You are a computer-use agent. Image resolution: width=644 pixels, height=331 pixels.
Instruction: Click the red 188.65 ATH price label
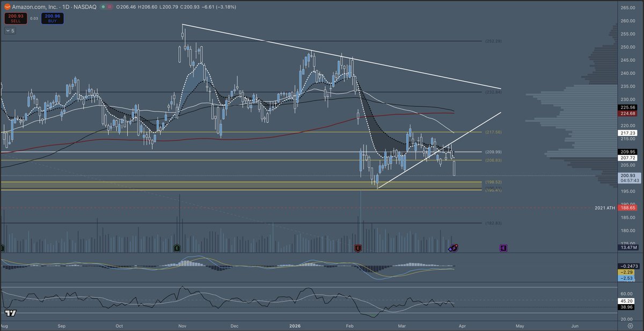pyautogui.click(x=627, y=207)
